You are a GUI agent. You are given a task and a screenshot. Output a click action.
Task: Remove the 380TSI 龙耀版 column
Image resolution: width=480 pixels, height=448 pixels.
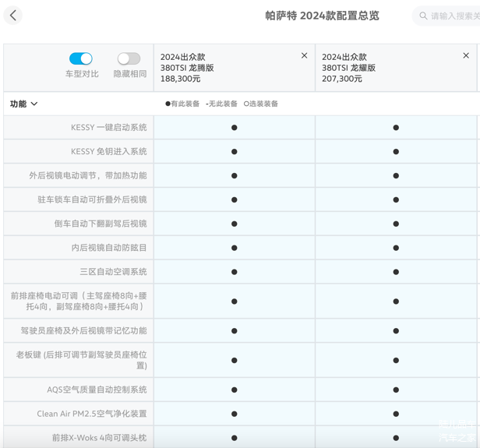(466, 55)
